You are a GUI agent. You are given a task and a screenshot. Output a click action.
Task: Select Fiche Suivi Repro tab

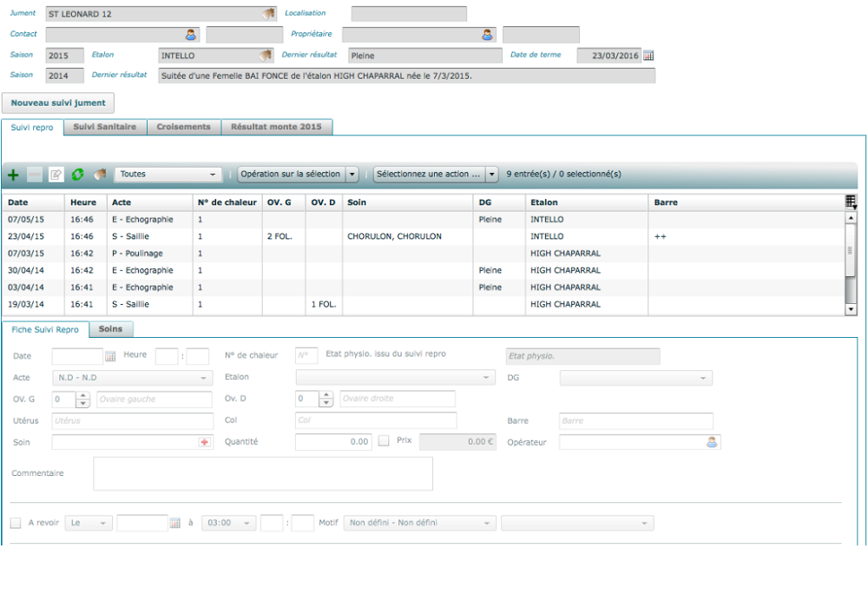click(x=45, y=329)
